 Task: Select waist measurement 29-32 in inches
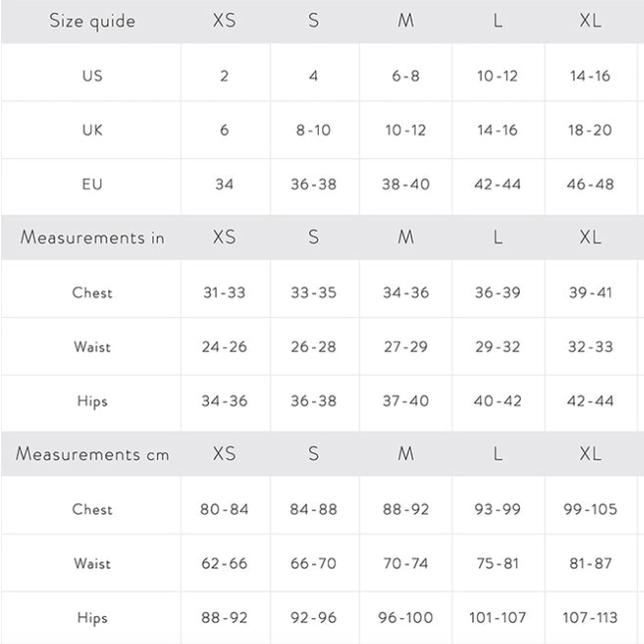[x=498, y=347]
